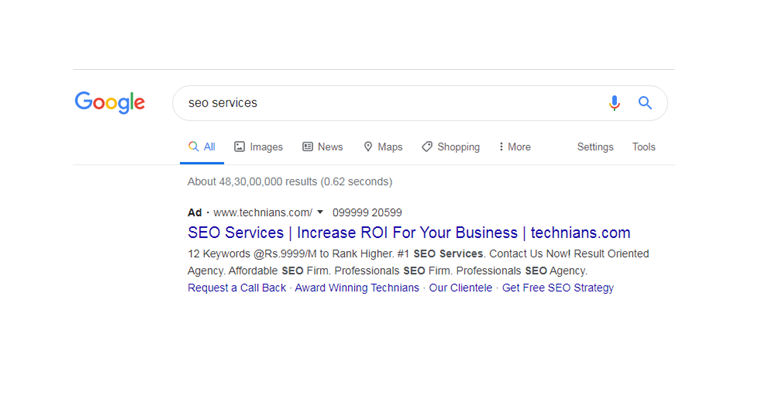Switch to the Images tab
Viewport: 761px width, 409px height.
pos(258,147)
